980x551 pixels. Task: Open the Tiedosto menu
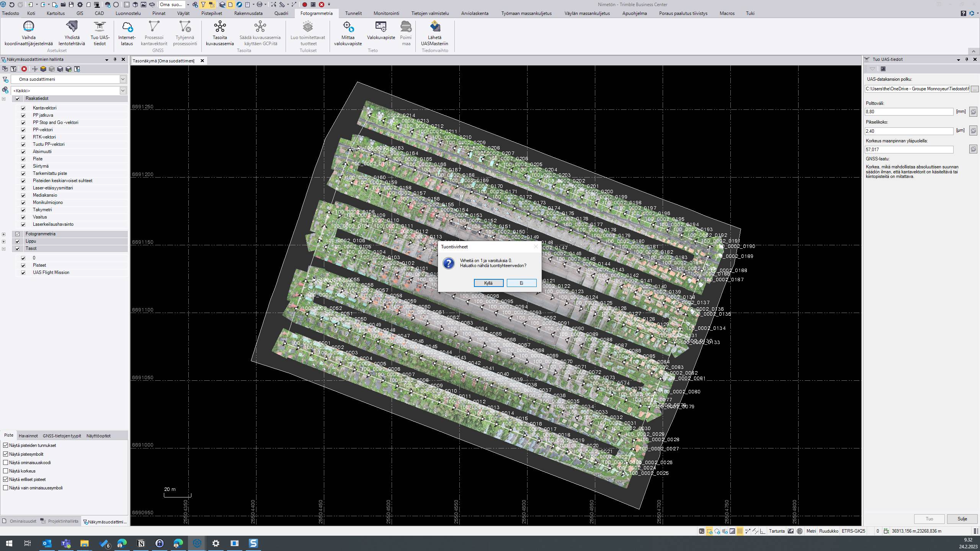[10, 13]
